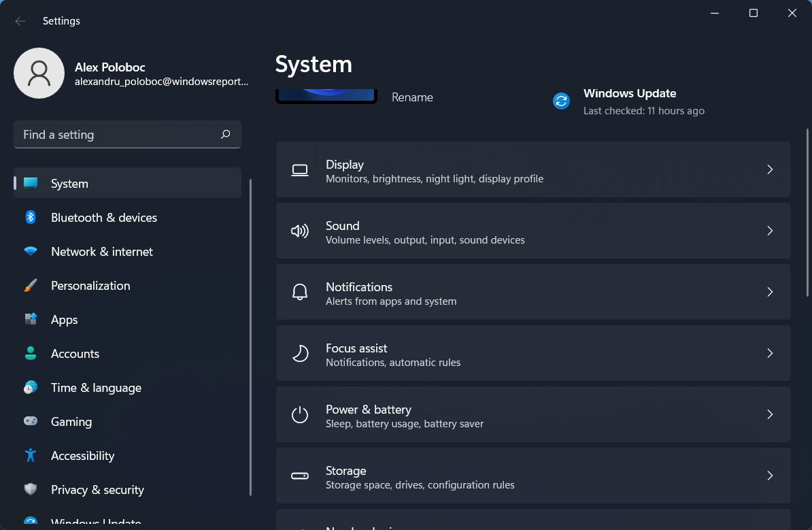Go to Accounts in sidebar
This screenshot has height=530, width=812.
75,354
